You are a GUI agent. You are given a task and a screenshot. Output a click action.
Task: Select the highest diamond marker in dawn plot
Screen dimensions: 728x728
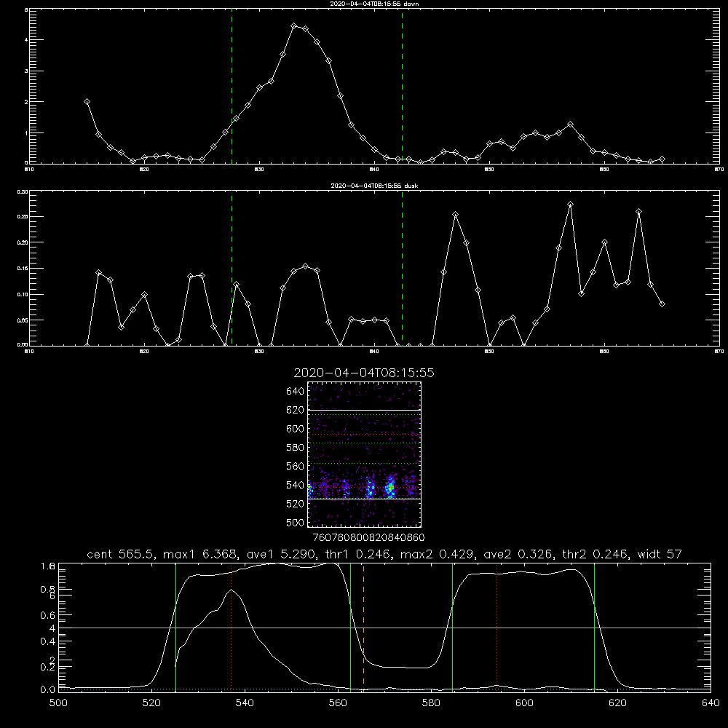pos(294,26)
